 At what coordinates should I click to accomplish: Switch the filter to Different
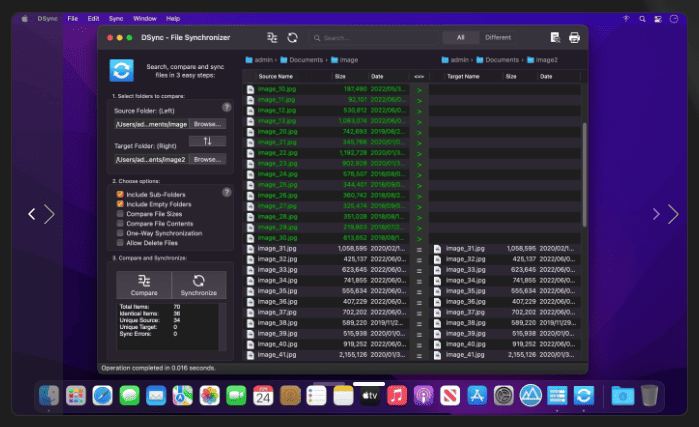[x=498, y=38]
